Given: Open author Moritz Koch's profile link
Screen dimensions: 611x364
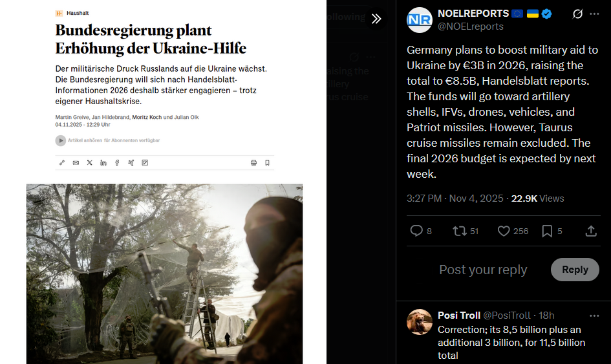Looking at the screenshot, I should point(147,117).
